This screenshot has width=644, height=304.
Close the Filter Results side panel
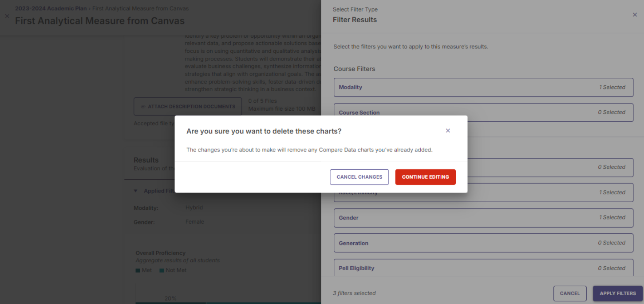click(x=635, y=15)
